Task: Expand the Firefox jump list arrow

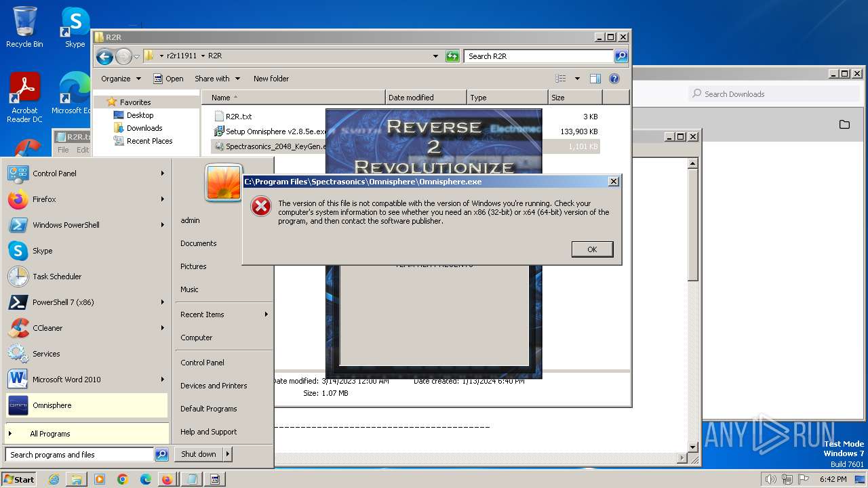Action: point(163,199)
